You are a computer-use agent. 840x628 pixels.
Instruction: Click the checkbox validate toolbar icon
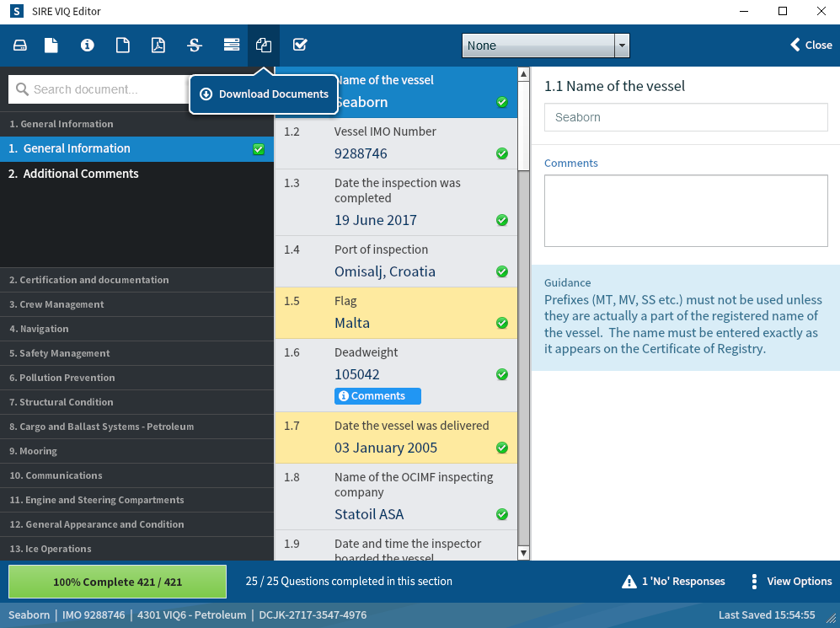click(300, 45)
